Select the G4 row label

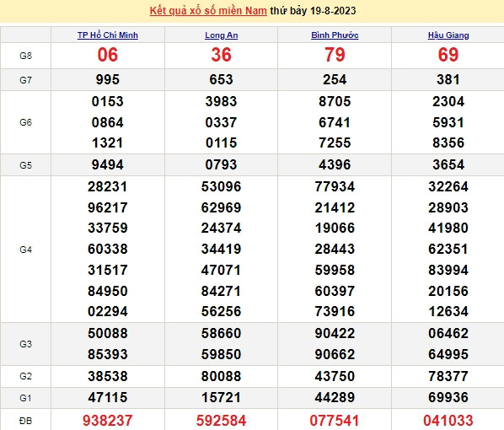point(26,250)
